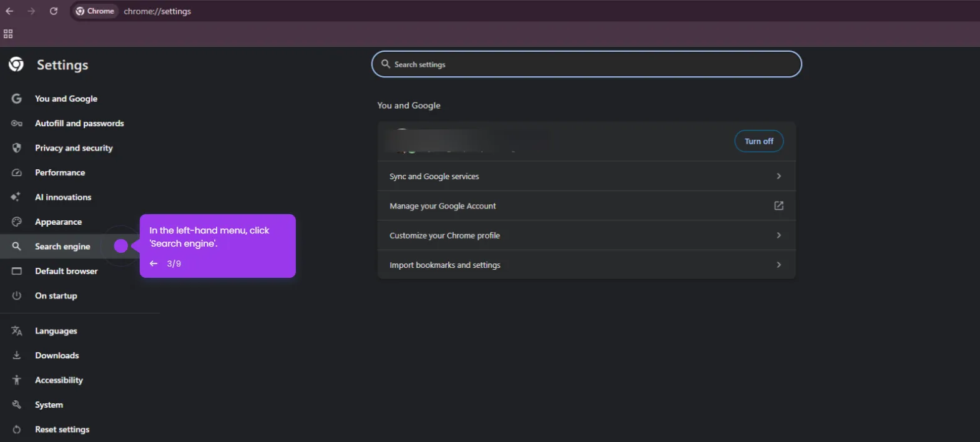The image size is (980, 442).
Task: Click the power icon for On startup
Action: [x=17, y=295]
